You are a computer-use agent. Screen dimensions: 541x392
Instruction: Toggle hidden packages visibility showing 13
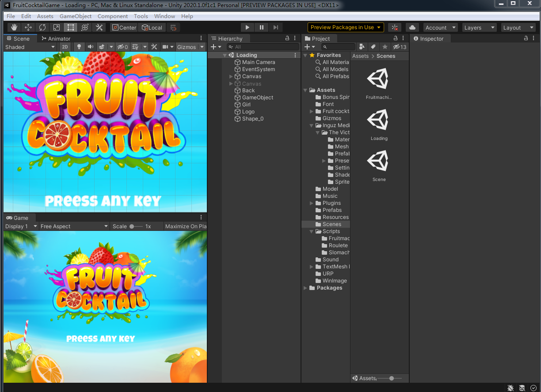click(x=400, y=47)
